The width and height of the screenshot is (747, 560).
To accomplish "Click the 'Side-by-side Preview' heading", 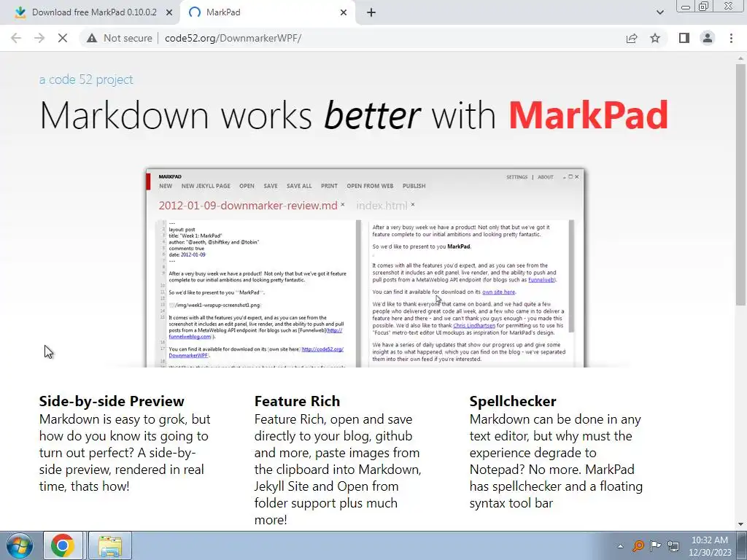I will click(x=112, y=401).
